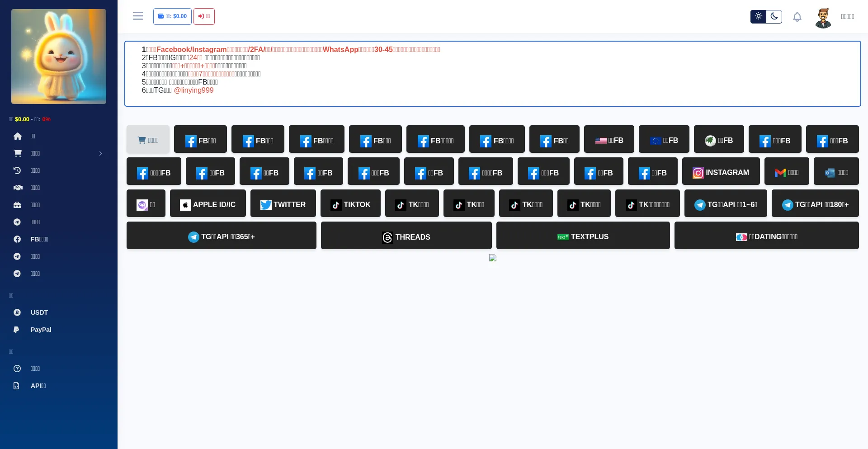Select the USDT payment option

click(x=59, y=312)
